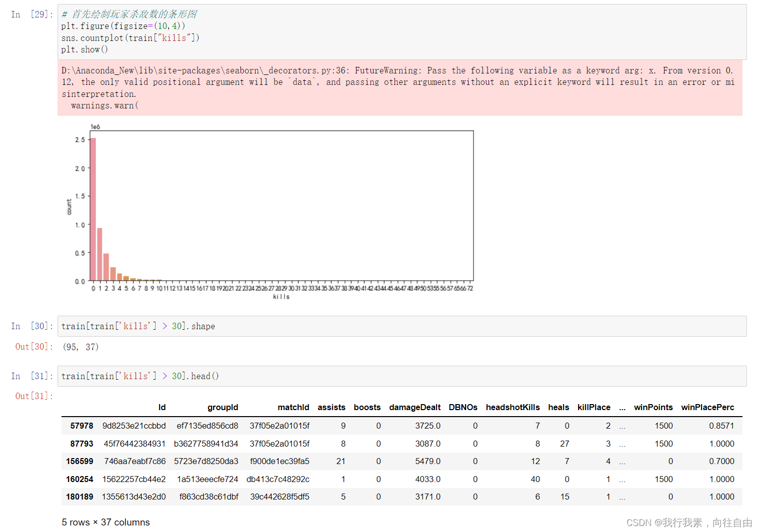Click the 'boosts' column header
Screen dimensions: 759x532
[367, 408]
